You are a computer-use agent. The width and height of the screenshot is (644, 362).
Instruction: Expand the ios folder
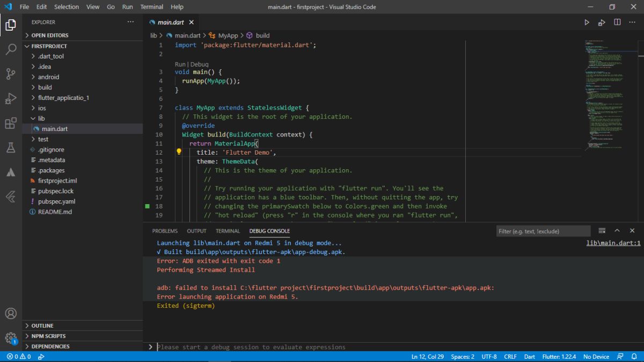(83, 108)
